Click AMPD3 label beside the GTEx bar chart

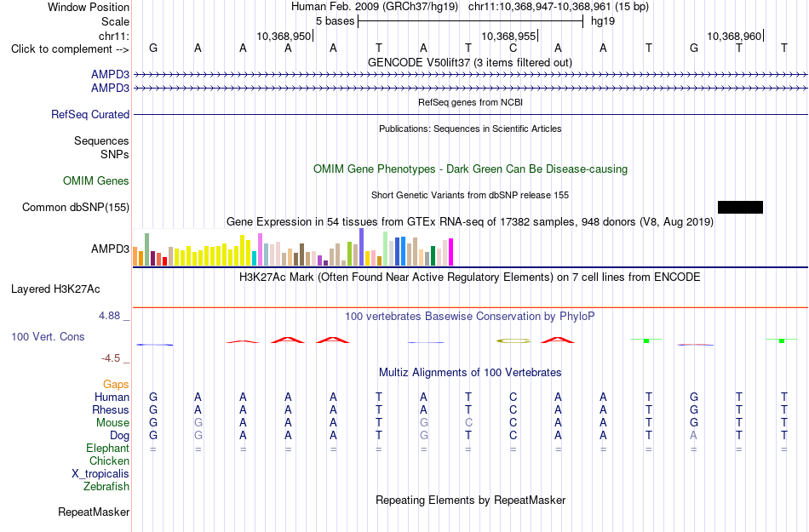pos(110,249)
